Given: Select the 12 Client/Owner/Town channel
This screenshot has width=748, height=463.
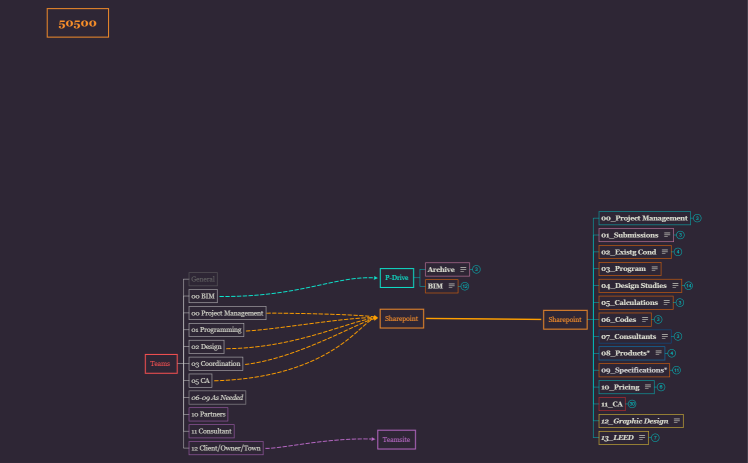Looking at the screenshot, I should point(226,448).
